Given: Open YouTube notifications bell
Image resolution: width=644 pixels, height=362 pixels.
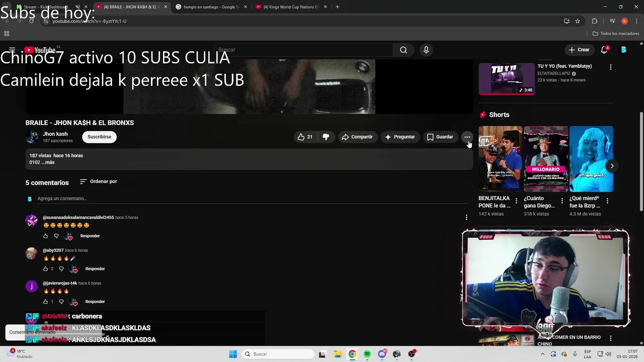Looking at the screenshot, I should pyautogui.click(x=604, y=50).
